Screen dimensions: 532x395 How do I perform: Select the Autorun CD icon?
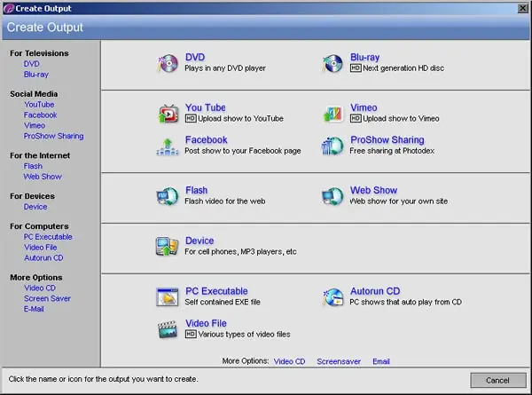pos(332,296)
